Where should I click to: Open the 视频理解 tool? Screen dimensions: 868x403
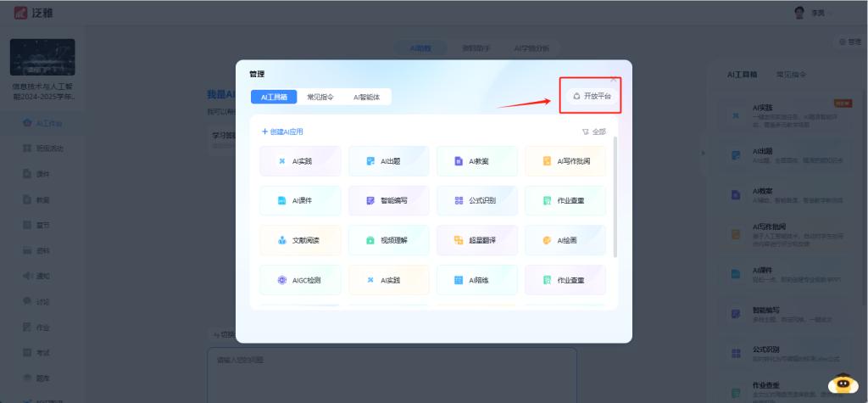388,240
